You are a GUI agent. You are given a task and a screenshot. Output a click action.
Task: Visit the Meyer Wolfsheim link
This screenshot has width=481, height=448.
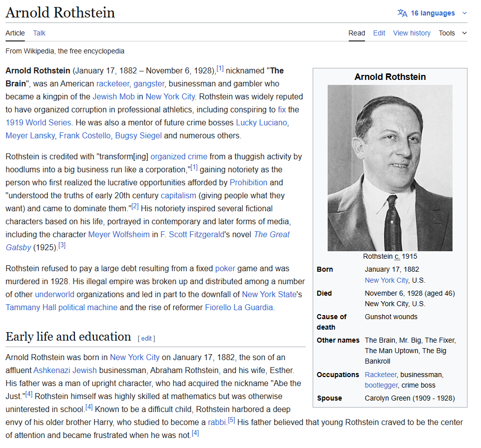point(119,235)
